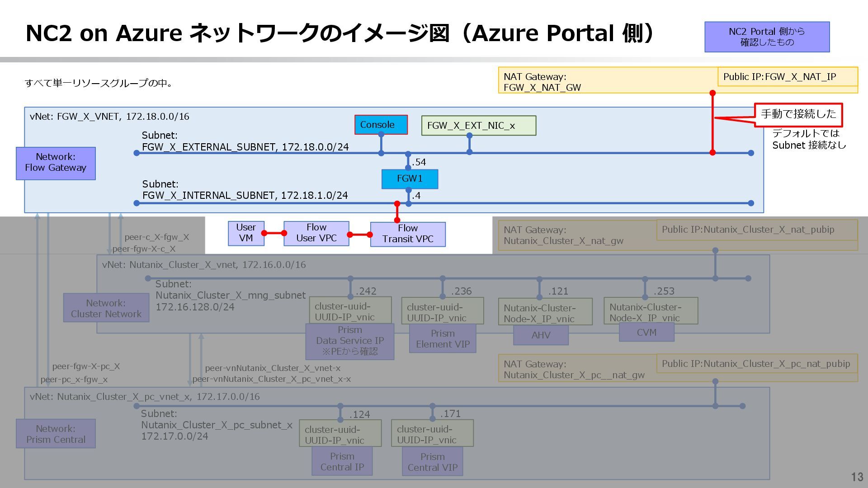This screenshot has width=868, height=488.
Task: Select the .242 address label
Action: pos(366,291)
